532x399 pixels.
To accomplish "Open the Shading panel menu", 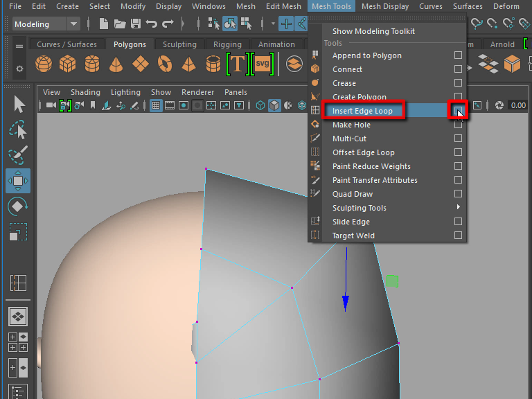I will click(x=85, y=92).
